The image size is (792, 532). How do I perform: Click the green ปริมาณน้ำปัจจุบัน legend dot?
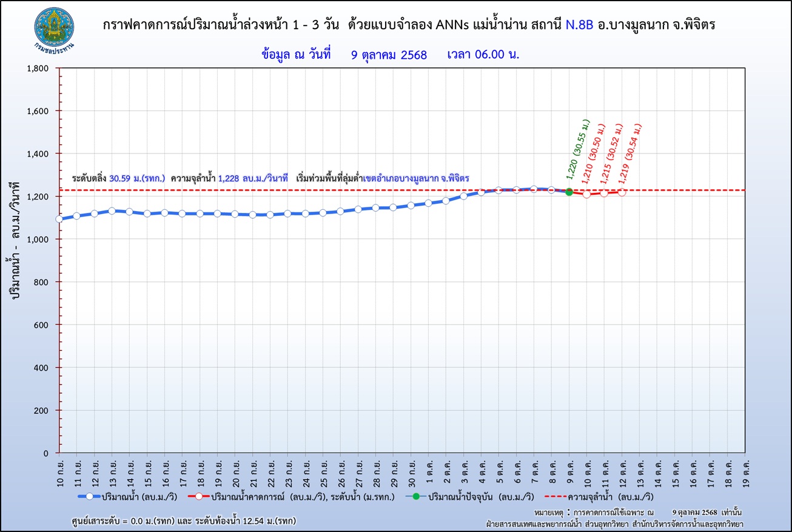(x=415, y=497)
